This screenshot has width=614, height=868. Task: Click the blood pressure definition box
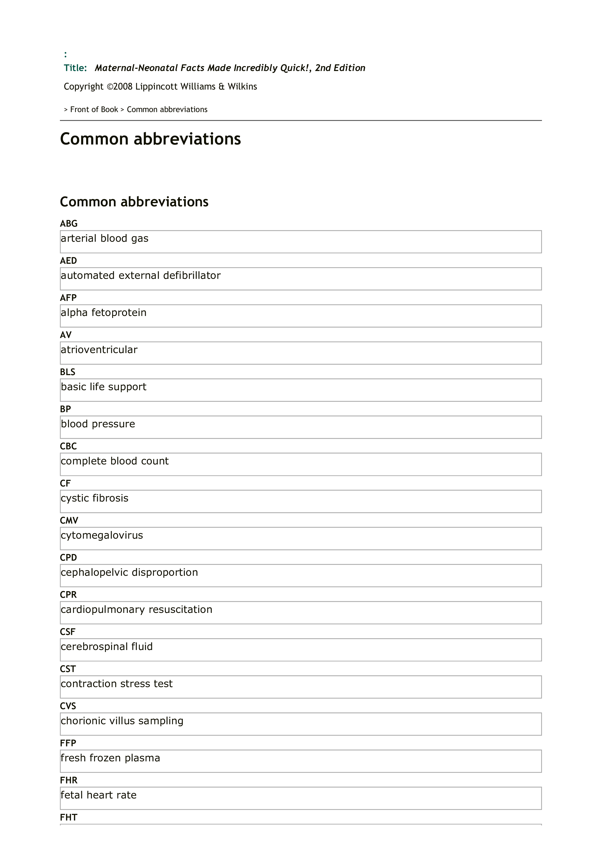coord(300,427)
